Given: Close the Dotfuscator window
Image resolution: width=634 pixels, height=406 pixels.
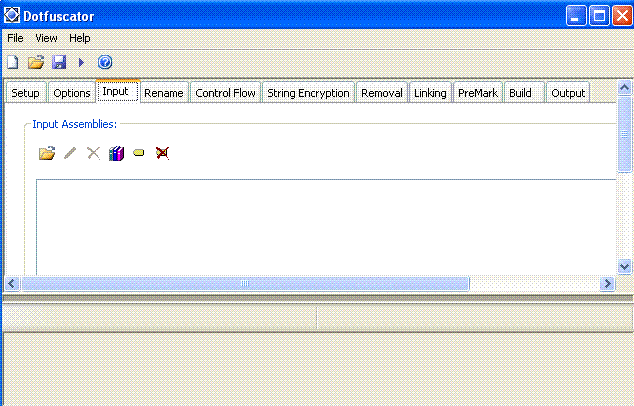Looking at the screenshot, I should [622, 15].
